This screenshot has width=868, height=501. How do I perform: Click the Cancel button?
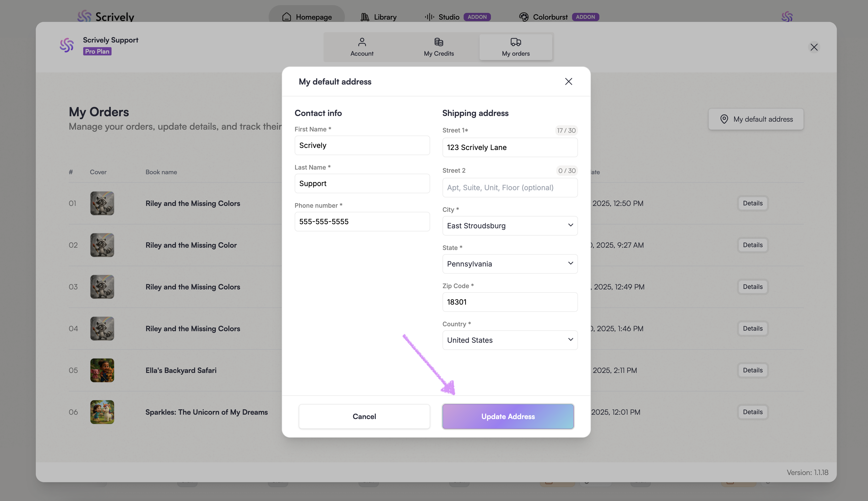click(x=364, y=416)
